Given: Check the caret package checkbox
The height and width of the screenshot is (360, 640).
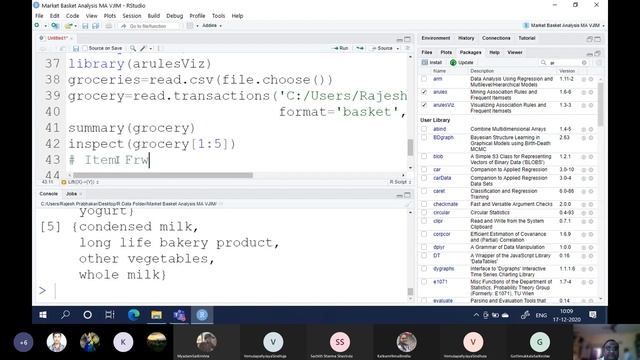Looking at the screenshot, I should (424, 191).
